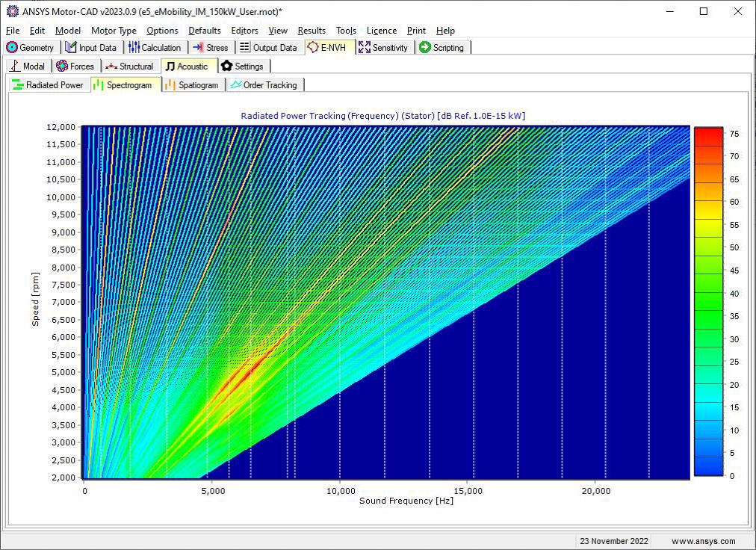Open the Licence menu
This screenshot has width=756, height=550.
point(382,31)
